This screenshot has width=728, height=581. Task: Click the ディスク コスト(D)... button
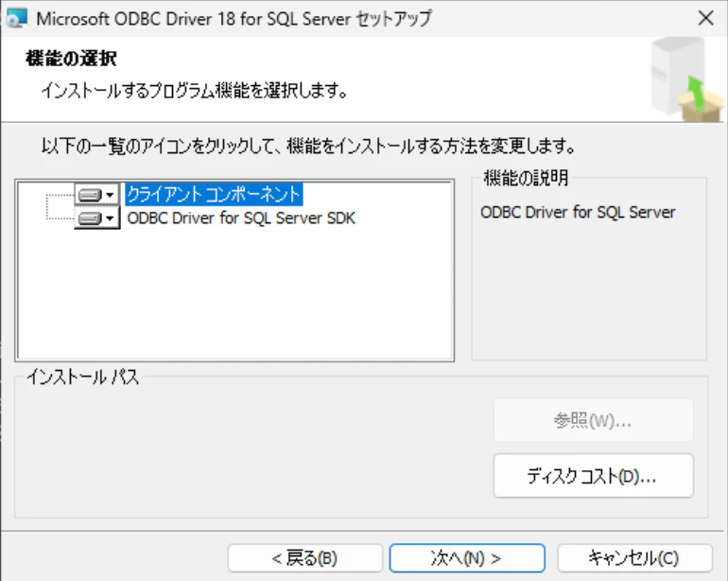[593, 476]
